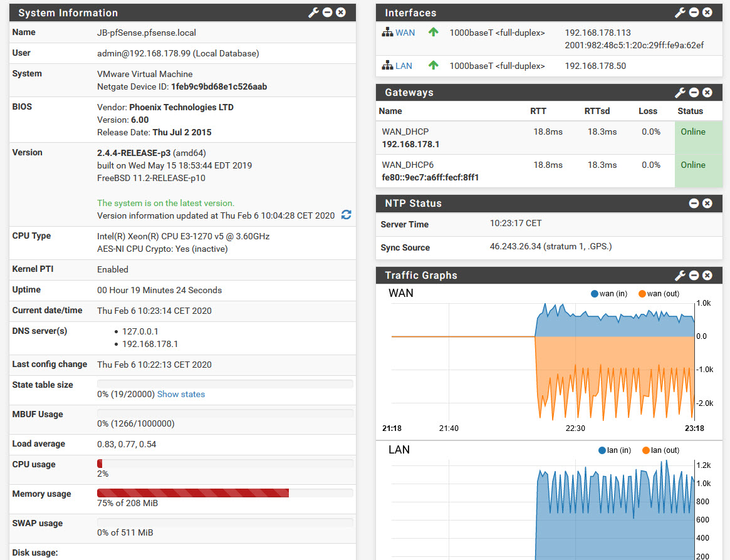The height and width of the screenshot is (560, 730).
Task: Open System Information widget settings wrench
Action: 313,13
